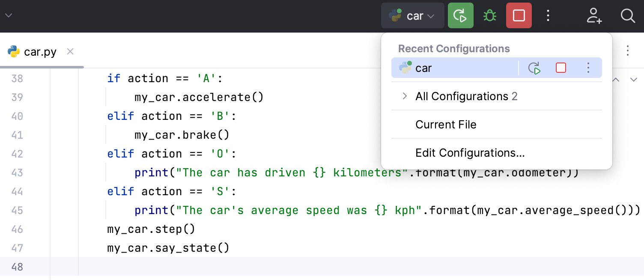The height and width of the screenshot is (280, 644).
Task: Select Current File as run configuration
Action: tap(446, 124)
